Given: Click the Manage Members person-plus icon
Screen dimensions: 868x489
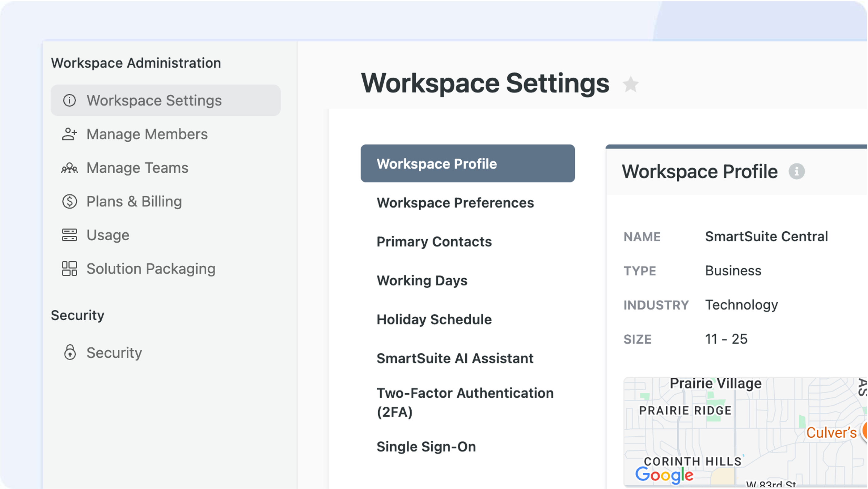Looking at the screenshot, I should pos(70,134).
